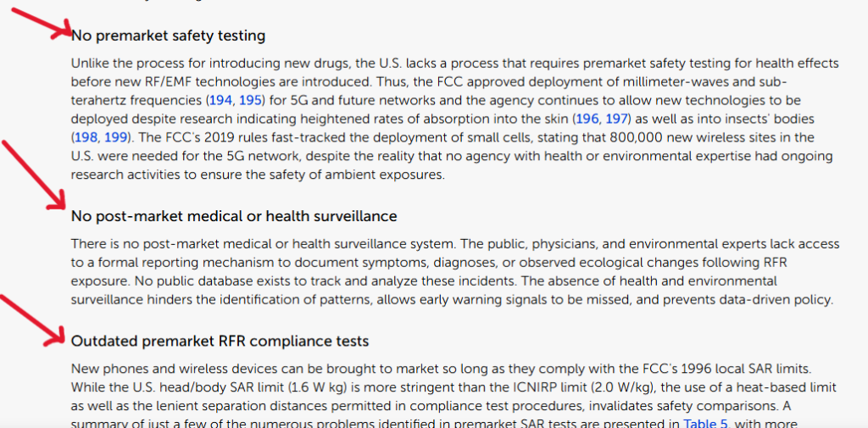Click reference link 199

point(116,137)
